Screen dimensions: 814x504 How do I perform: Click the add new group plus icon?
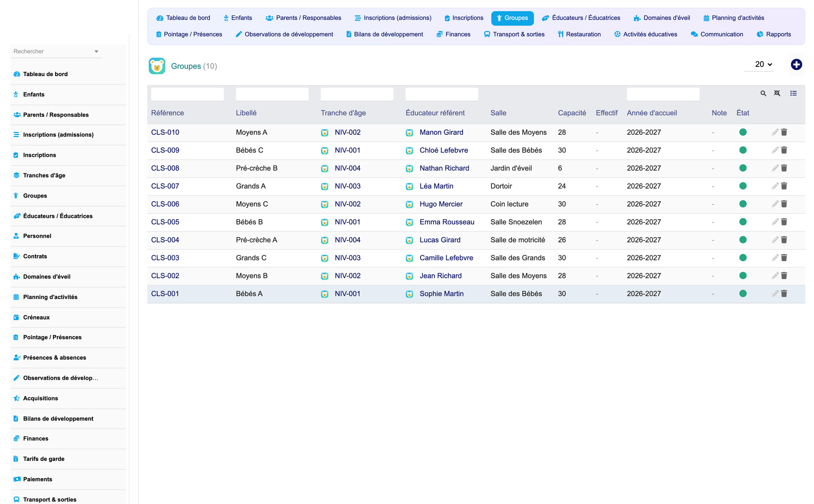pos(796,64)
